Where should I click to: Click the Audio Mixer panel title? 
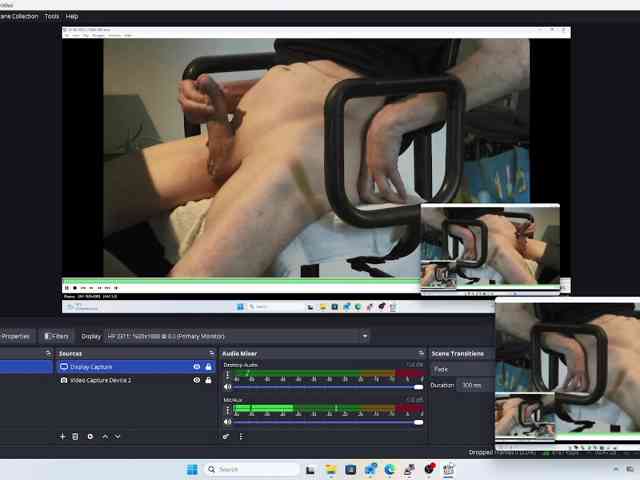(x=240, y=353)
